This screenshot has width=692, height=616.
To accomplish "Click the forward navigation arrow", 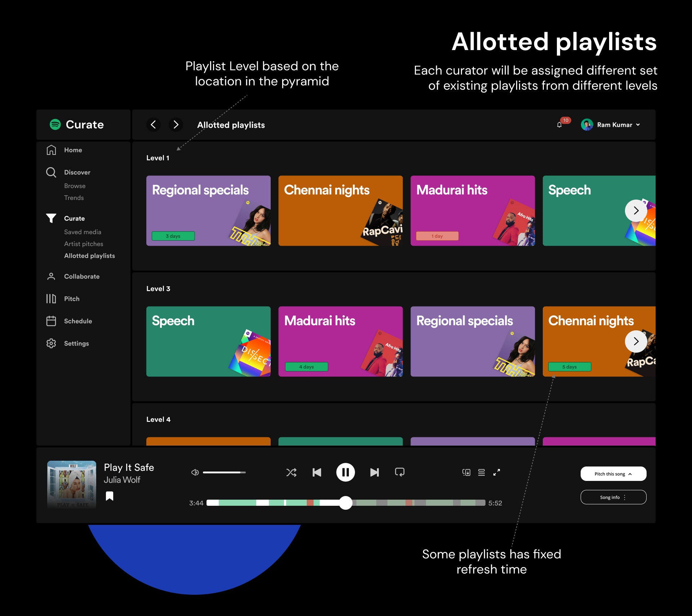I will [x=176, y=125].
